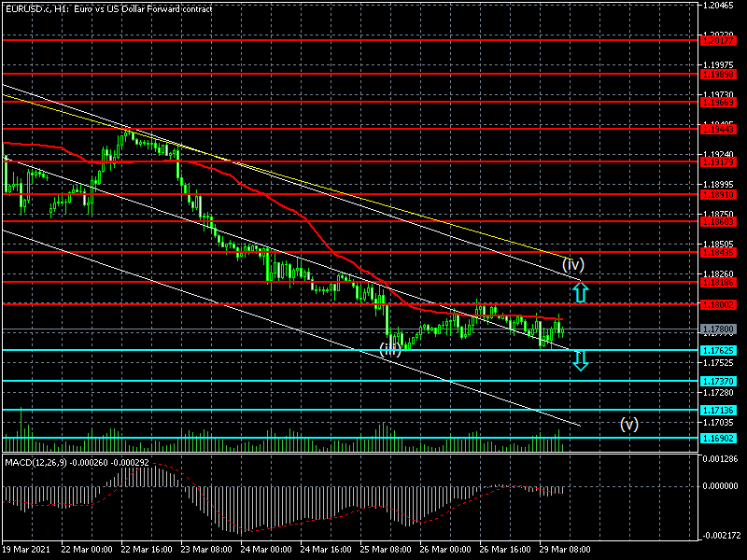Click the 1.17525 price axis value

pos(718,363)
